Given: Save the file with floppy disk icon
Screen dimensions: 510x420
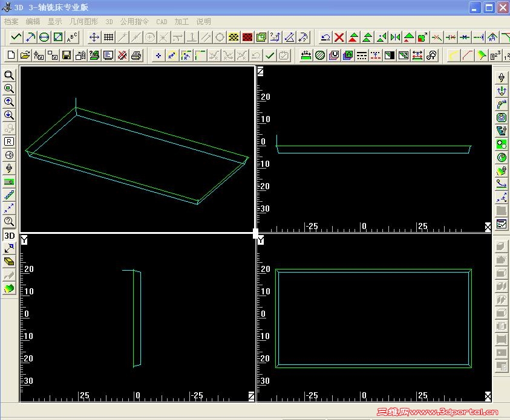Looking at the screenshot, I should pos(67,55).
